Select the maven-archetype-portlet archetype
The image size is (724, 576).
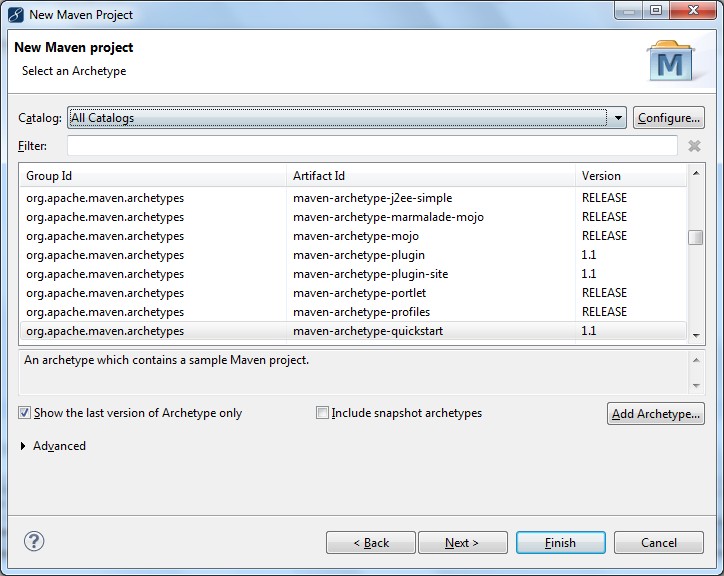(353, 293)
